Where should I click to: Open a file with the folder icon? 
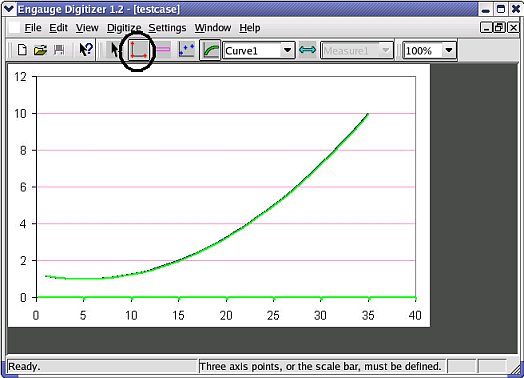[40, 50]
